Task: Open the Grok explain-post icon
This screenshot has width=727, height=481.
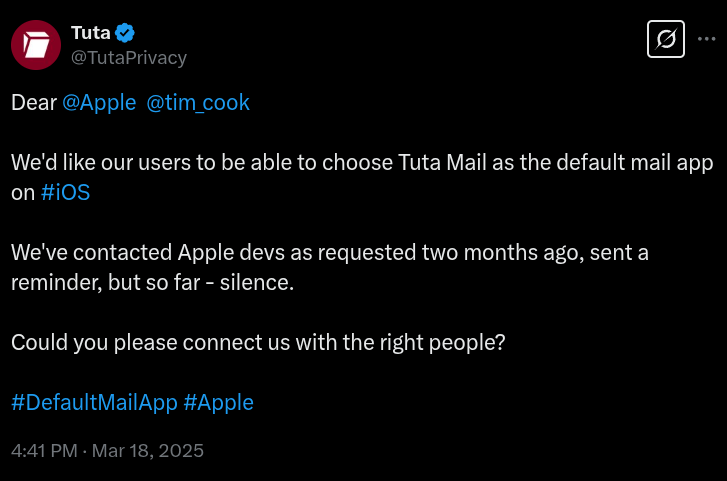Action: (666, 39)
